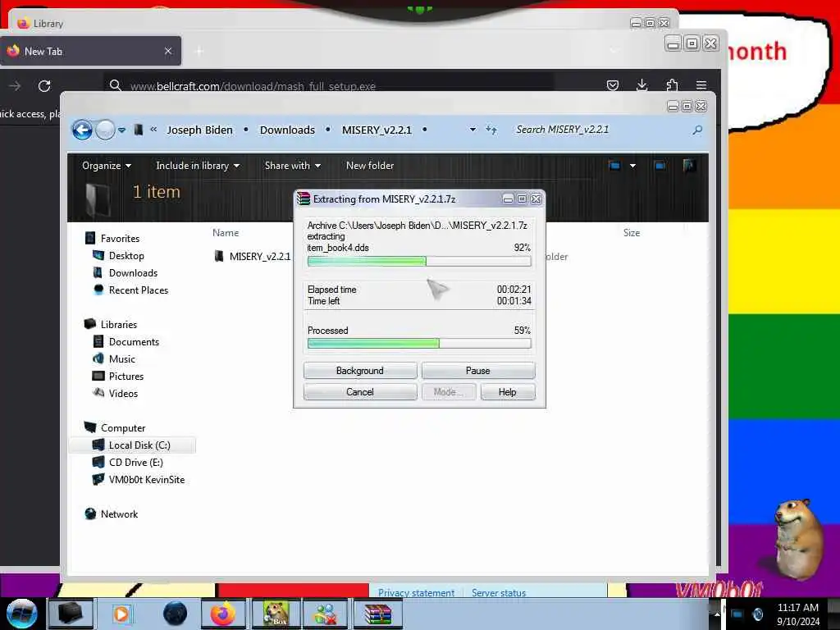Click the Search MISERY_v2.2.1 field
Screen dimensions: 840x630
(x=600, y=130)
